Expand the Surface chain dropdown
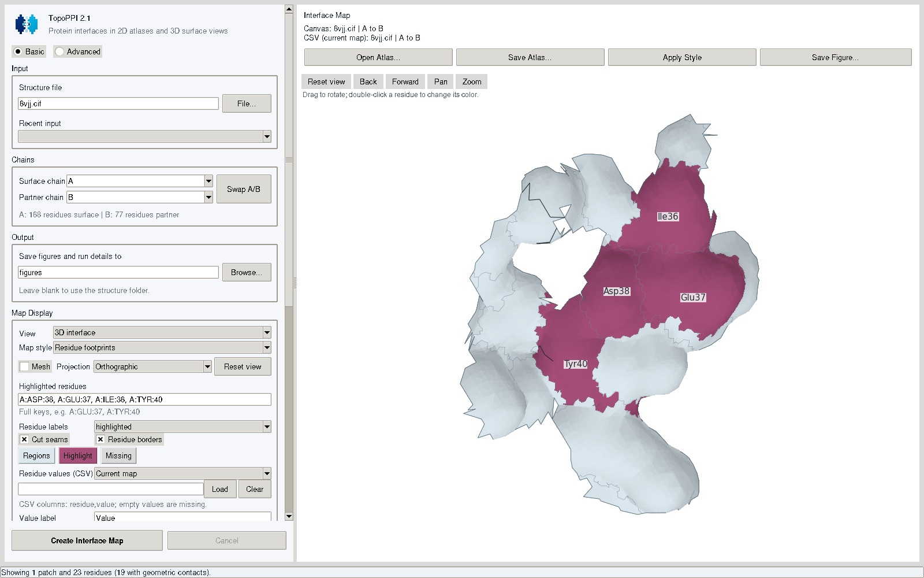Image resolution: width=924 pixels, height=578 pixels. click(140, 181)
